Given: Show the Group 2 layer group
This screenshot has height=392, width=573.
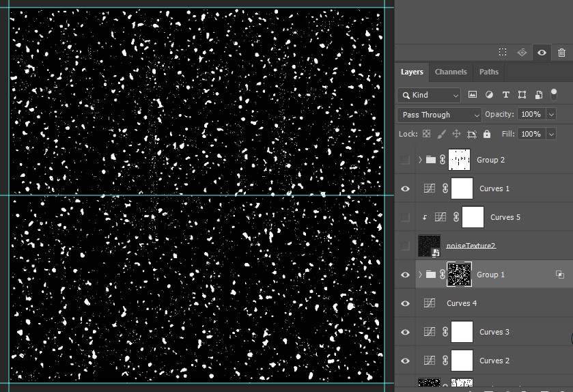Looking at the screenshot, I should (406, 160).
